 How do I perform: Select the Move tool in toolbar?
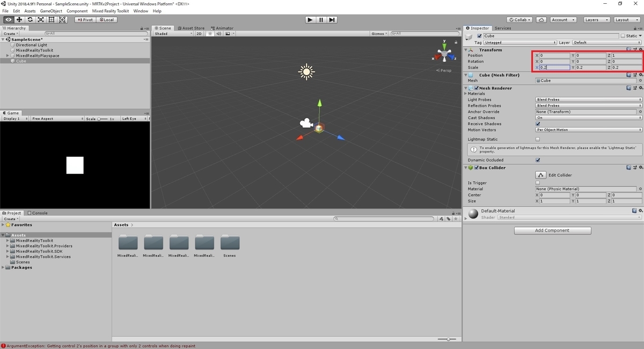click(19, 20)
